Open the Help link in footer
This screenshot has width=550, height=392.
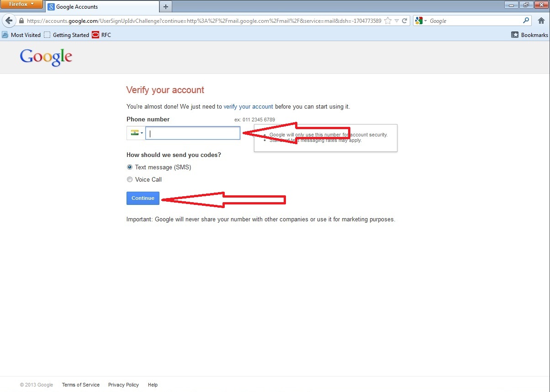(x=153, y=385)
